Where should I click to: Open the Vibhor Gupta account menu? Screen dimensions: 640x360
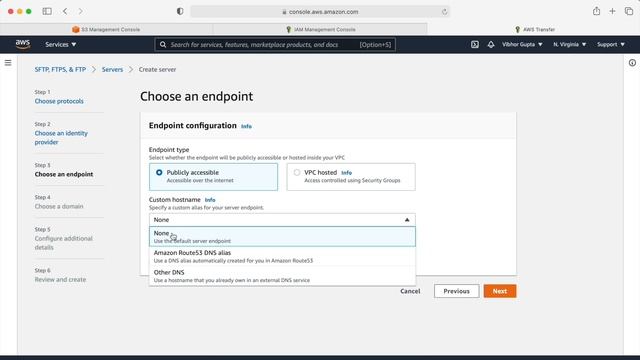(x=522, y=44)
